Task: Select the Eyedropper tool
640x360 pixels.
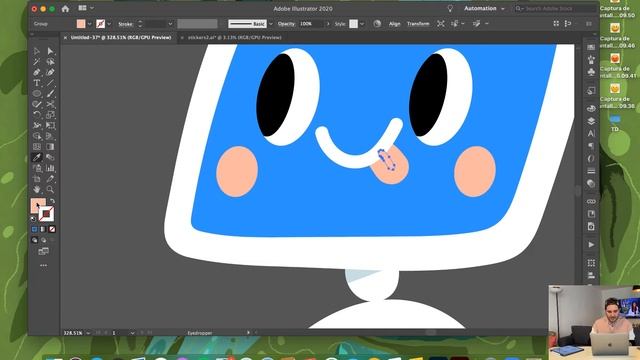Action: [37, 157]
